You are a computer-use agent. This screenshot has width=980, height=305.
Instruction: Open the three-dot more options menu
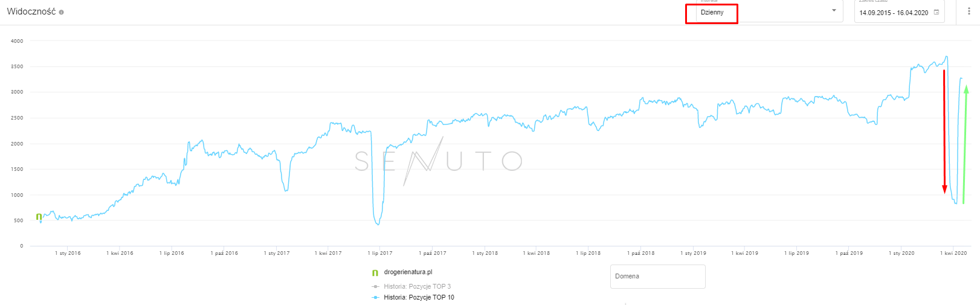(969, 11)
